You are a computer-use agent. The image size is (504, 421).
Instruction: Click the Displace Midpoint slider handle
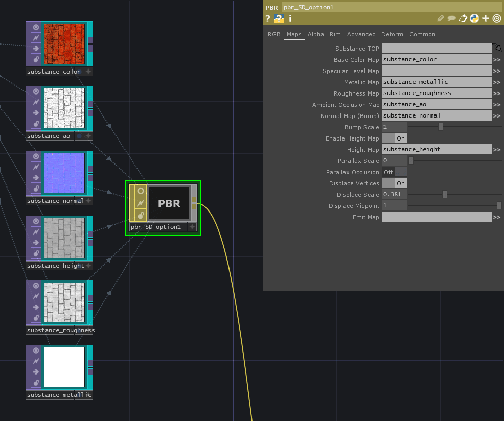pyautogui.click(x=499, y=206)
